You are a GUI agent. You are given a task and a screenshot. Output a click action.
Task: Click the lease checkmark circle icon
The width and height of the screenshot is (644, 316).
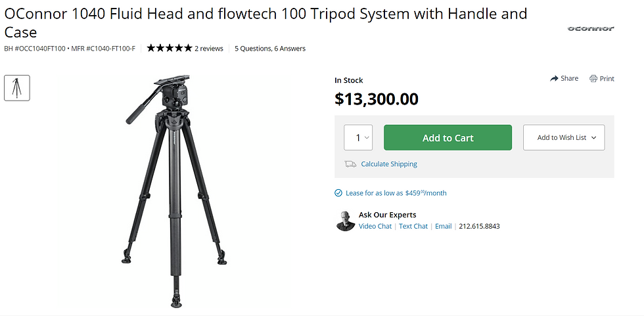[338, 193]
